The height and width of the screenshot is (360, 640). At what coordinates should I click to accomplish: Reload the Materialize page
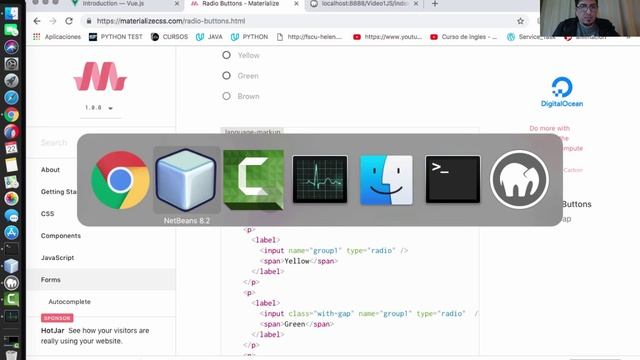[x=69, y=21]
